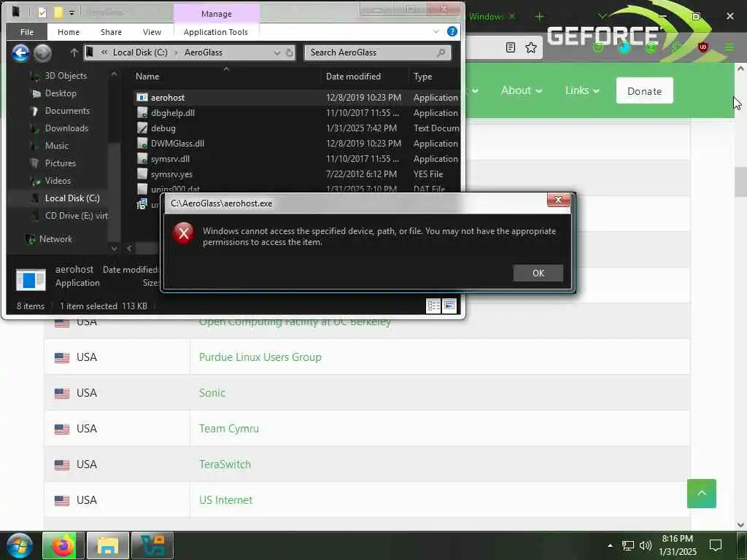Click the Explorer Back arrow button

(x=20, y=52)
